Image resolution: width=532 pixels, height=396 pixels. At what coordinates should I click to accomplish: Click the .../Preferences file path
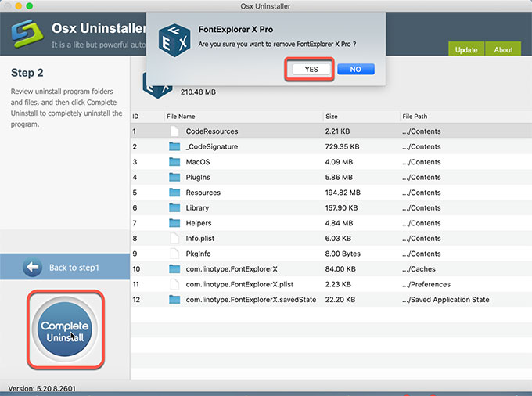(426, 284)
